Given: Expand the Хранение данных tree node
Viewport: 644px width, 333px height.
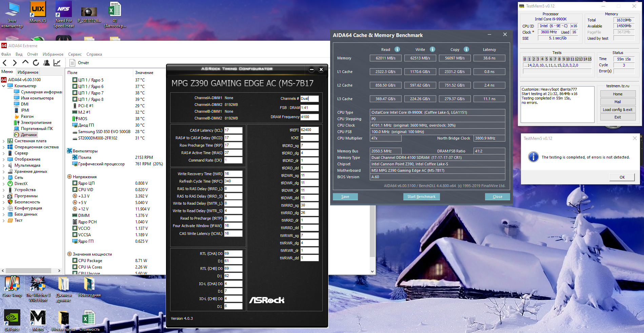Looking at the screenshot, I should click(4, 171).
